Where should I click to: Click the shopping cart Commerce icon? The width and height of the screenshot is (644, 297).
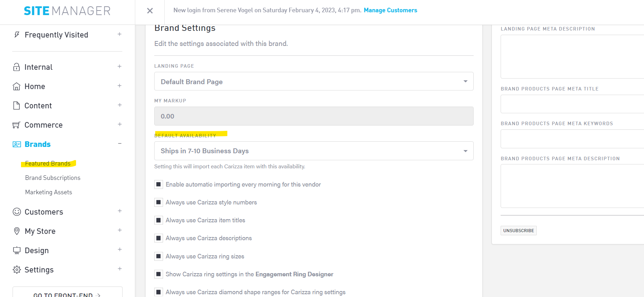[x=16, y=125]
